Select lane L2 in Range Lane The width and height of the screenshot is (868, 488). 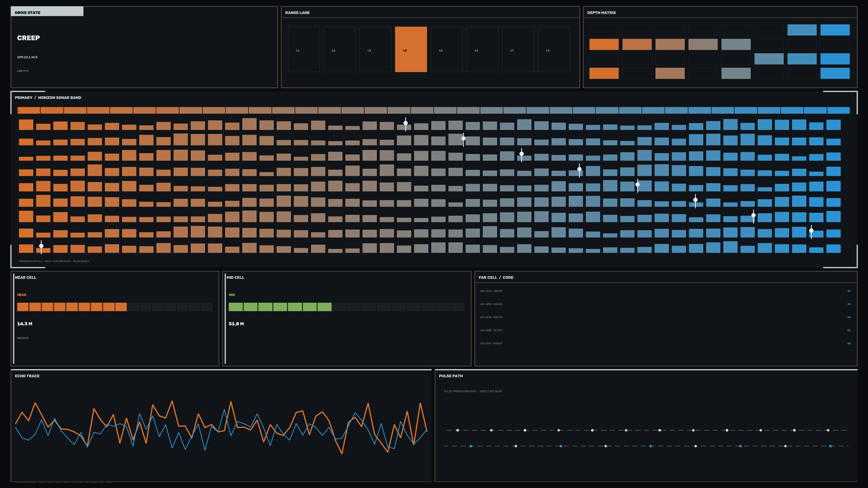339,49
